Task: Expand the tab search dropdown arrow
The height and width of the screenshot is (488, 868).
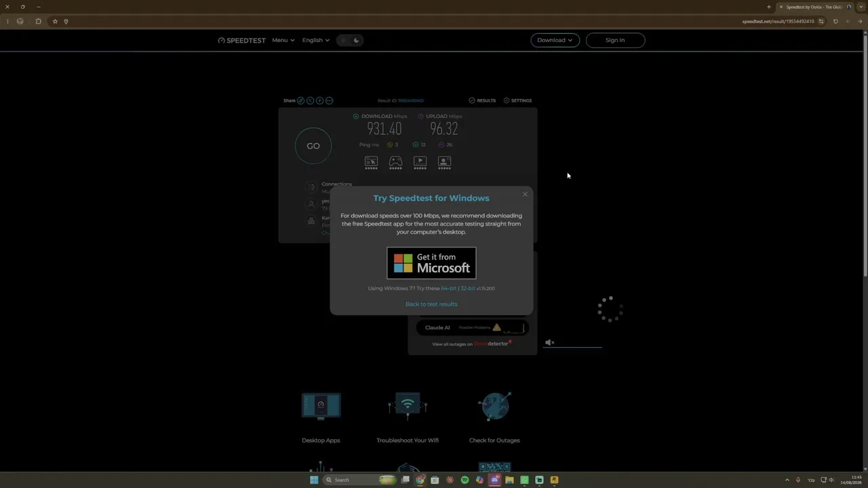Action: tap(861, 7)
